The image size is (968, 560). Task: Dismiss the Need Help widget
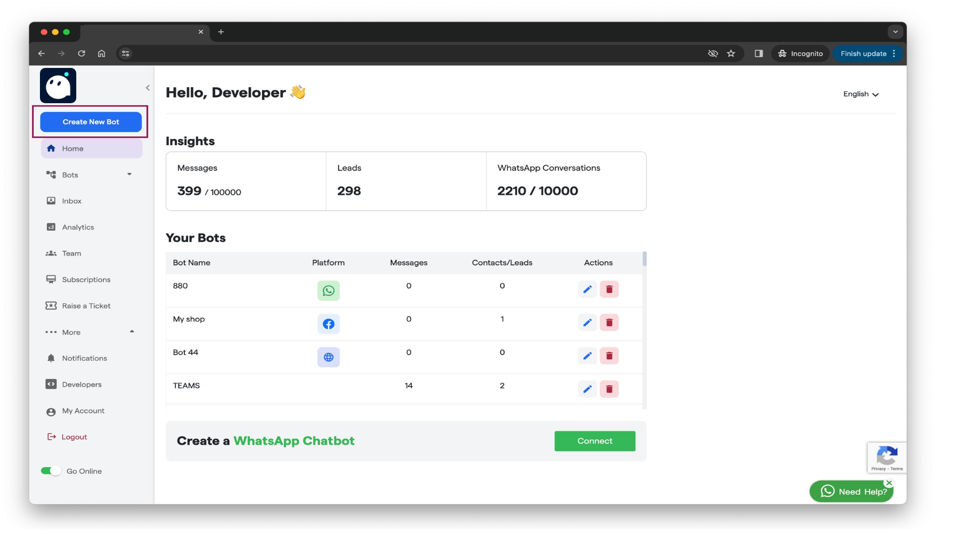(889, 483)
